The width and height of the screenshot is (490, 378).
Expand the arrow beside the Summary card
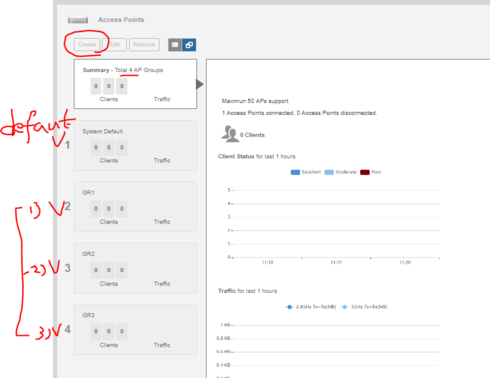click(x=200, y=84)
